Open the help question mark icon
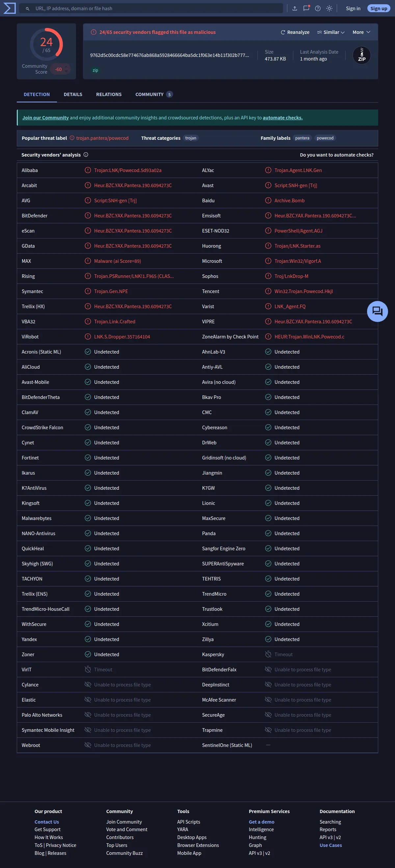 coord(318,9)
